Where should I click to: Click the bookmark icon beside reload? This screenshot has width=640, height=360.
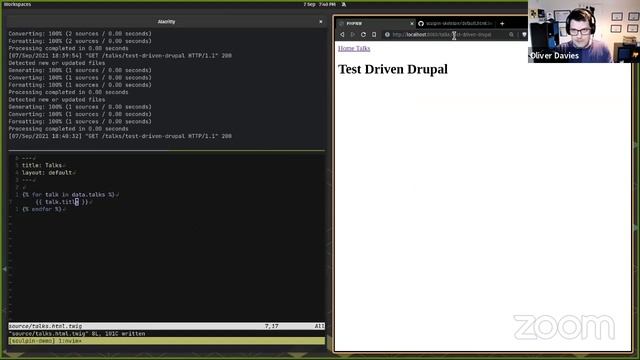click(x=374, y=35)
